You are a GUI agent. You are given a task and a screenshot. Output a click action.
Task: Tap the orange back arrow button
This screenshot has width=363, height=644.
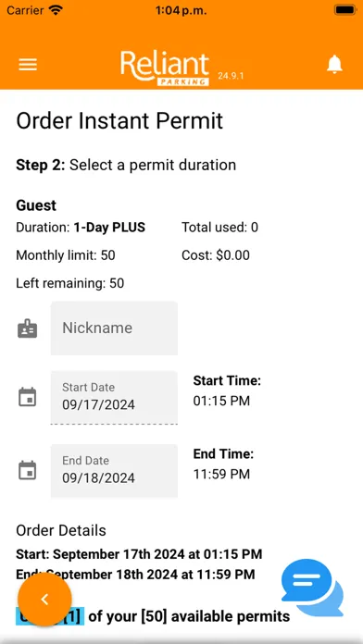(x=44, y=600)
